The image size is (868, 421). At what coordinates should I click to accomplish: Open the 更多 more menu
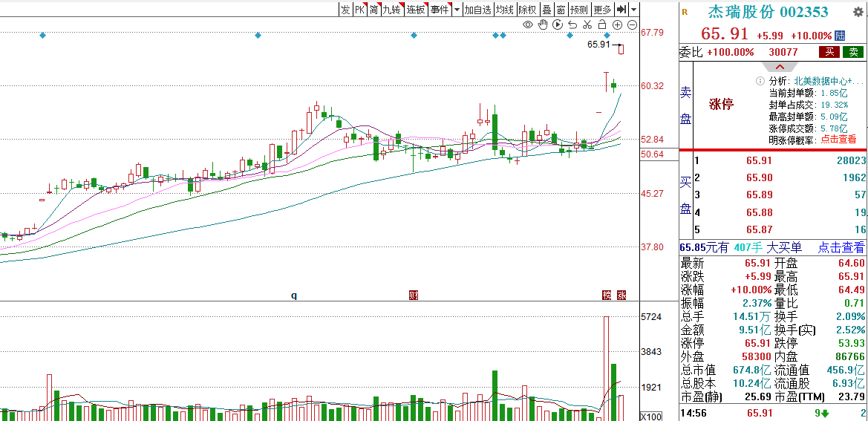pos(602,10)
